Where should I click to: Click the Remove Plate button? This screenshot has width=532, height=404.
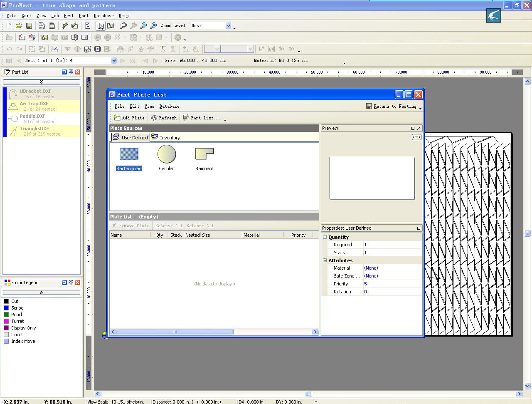130,226
